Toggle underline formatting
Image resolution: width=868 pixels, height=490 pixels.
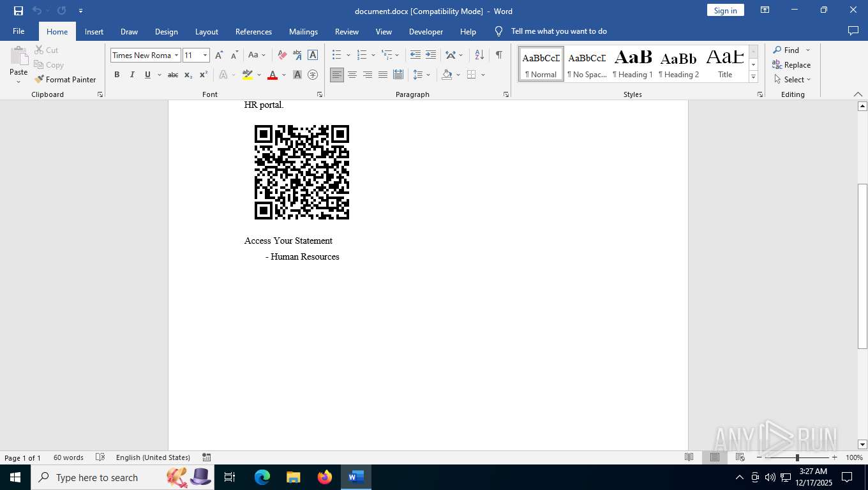tap(147, 75)
